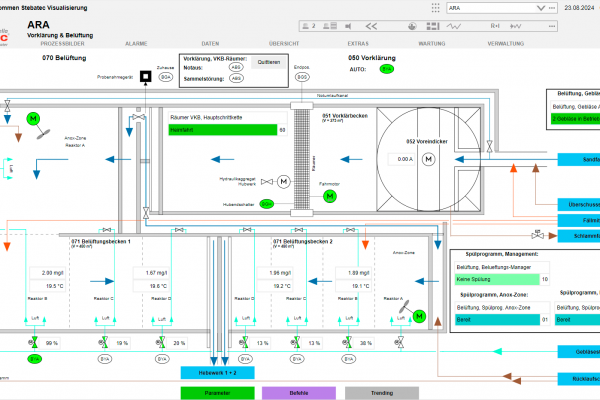The height and width of the screenshot is (400, 600).
Task: Open the green mixer motor in Anox-Zone Reaktor A top
Action: tap(33, 119)
